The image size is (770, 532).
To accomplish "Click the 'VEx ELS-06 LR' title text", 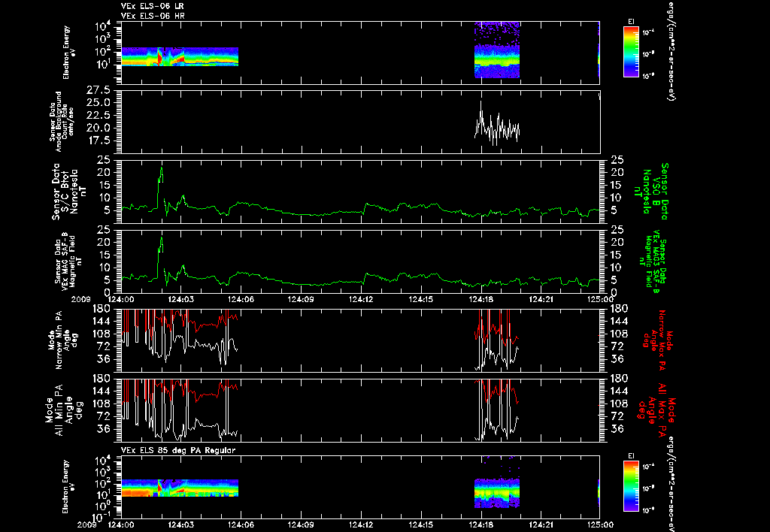I will 152,6.
